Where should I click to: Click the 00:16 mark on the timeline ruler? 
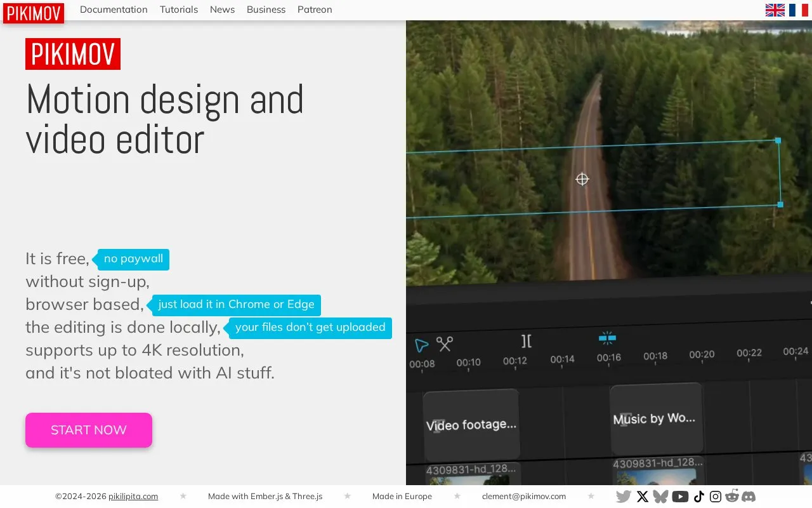609,358
